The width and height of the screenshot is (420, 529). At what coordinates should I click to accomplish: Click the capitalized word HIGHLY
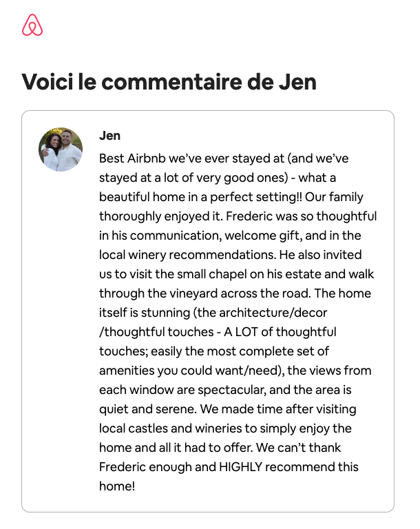point(240,467)
